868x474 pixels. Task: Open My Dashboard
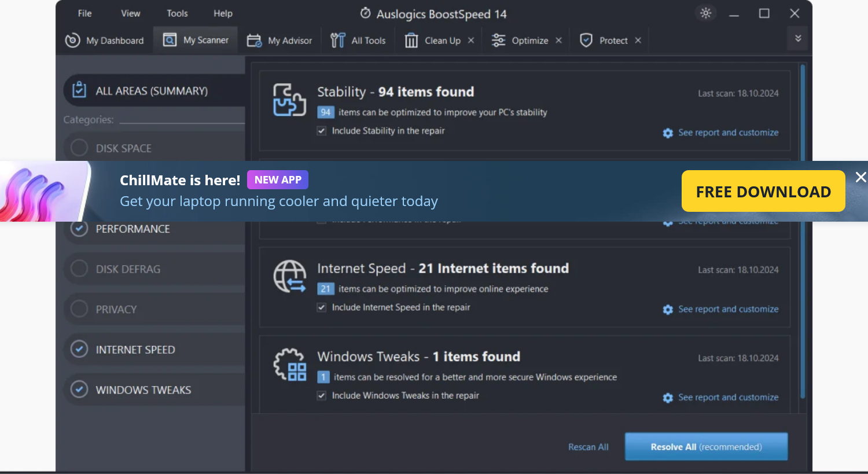pos(105,40)
